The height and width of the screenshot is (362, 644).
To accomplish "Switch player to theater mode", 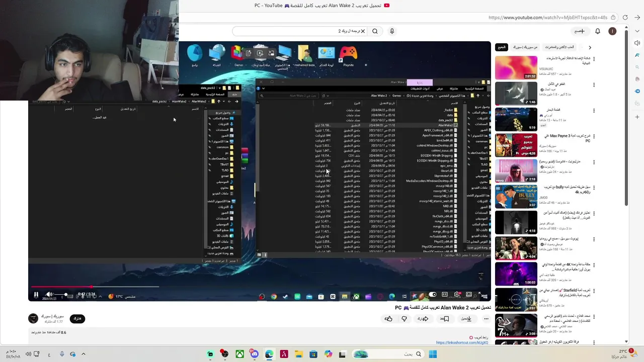I will pos(469,295).
